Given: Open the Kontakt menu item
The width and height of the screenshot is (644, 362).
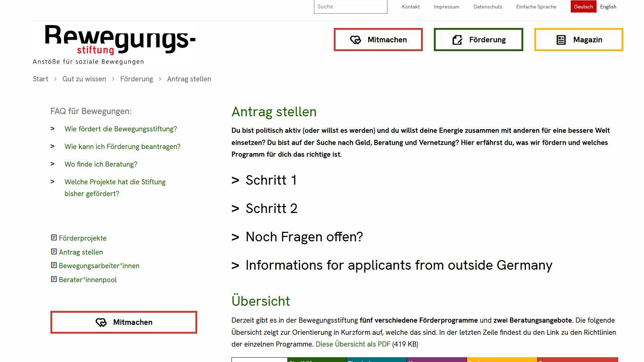Looking at the screenshot, I should pos(411,6).
